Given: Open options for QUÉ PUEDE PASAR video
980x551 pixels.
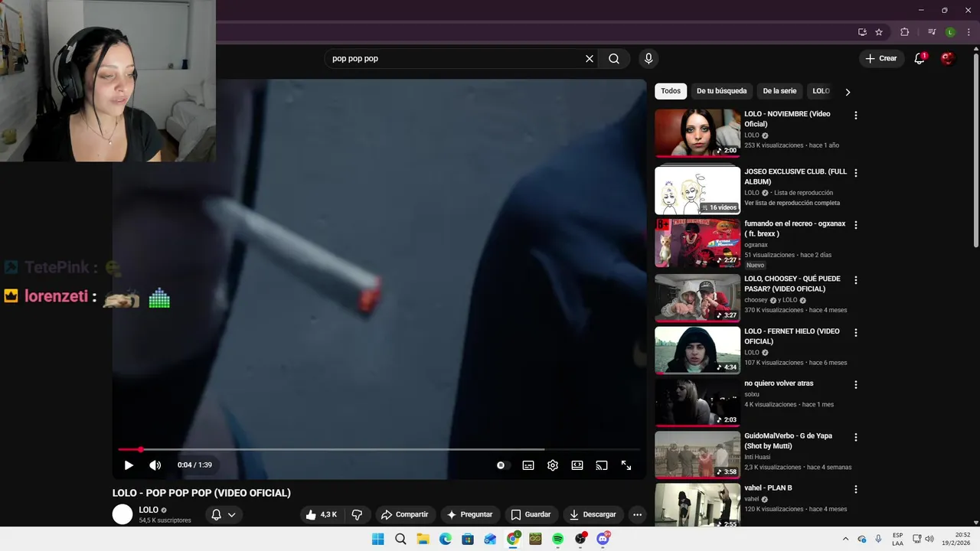Looking at the screenshot, I should pos(856,280).
